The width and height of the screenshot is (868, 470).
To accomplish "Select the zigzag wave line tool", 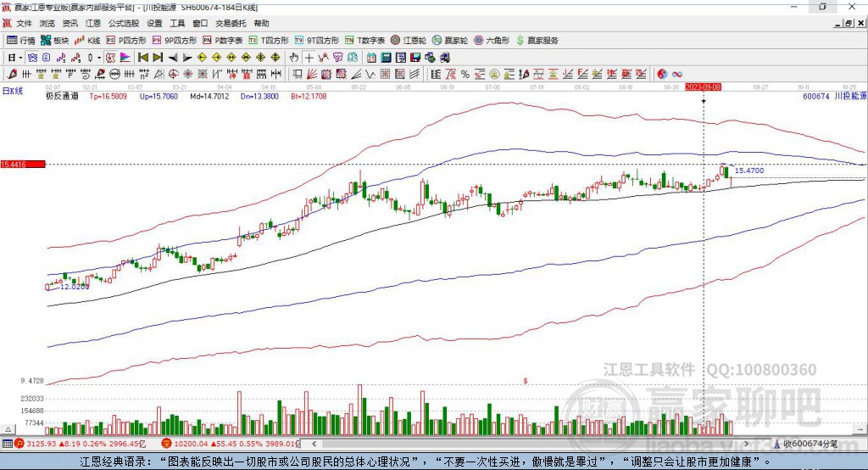I will pyautogui.click(x=370, y=75).
